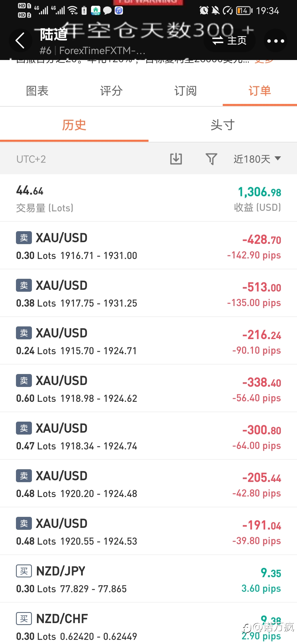The image size is (297, 644).
Task: Open XAU/USD order with -428.70 loss
Action: tap(148, 245)
